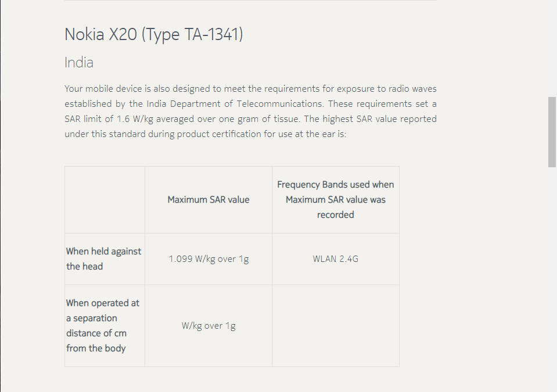The height and width of the screenshot is (392, 557).
Task: Click 'product certification' text in the paragraph
Action: click(220, 134)
